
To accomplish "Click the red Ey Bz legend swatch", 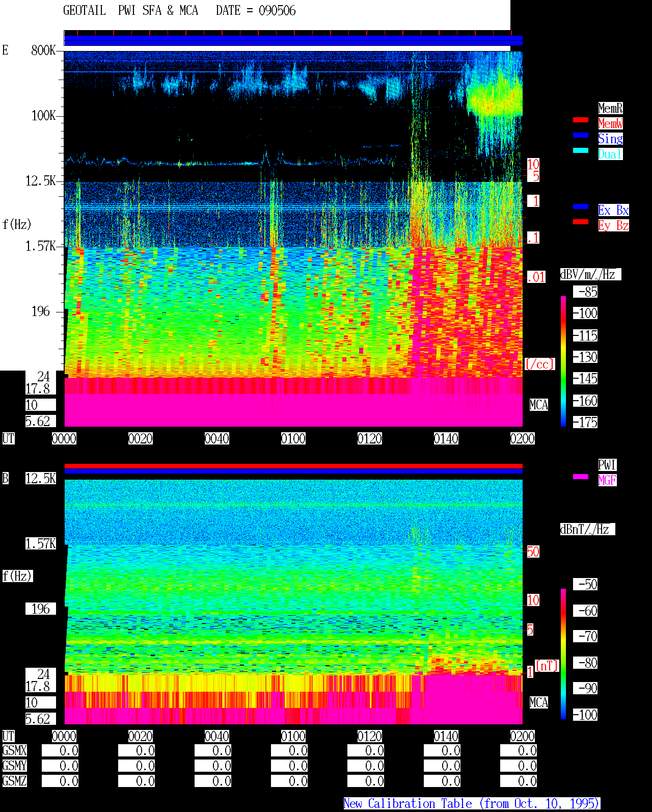I will (581, 222).
